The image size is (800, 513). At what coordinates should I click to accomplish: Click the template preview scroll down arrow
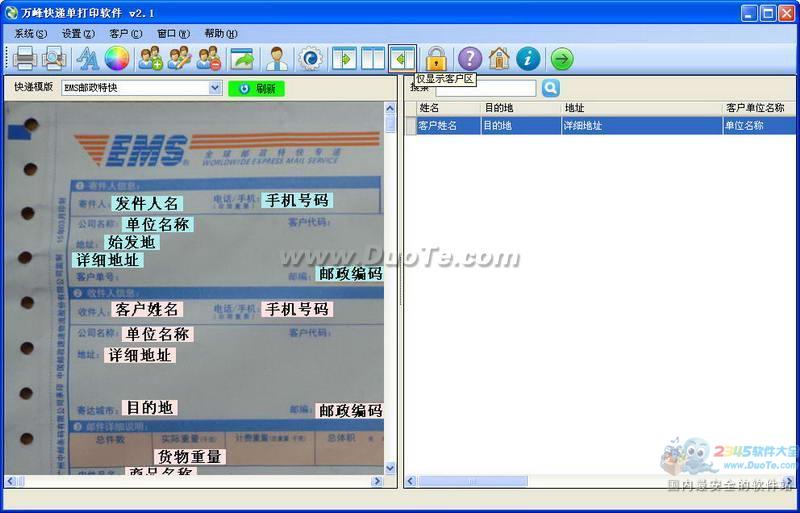390,468
